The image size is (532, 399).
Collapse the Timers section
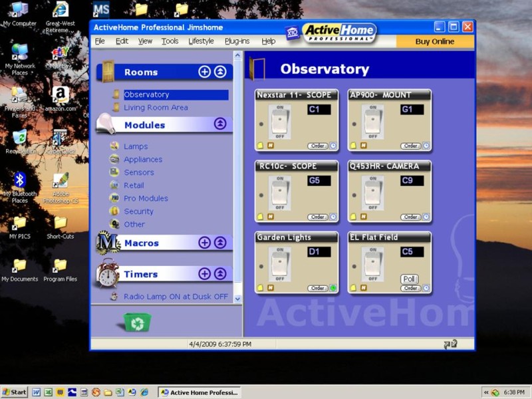(220, 274)
